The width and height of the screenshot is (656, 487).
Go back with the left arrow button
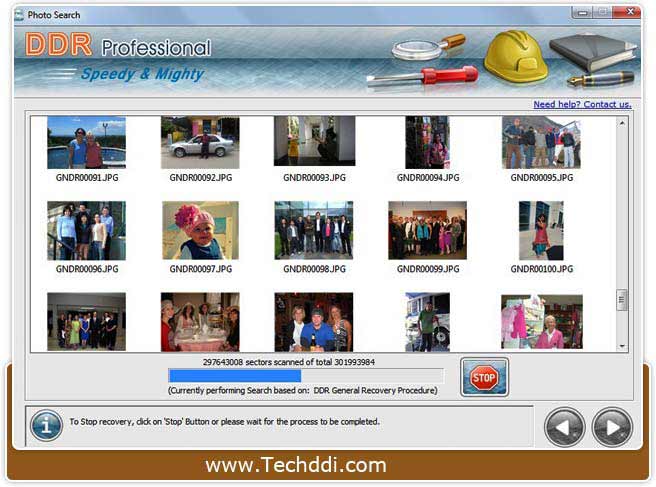coord(564,427)
